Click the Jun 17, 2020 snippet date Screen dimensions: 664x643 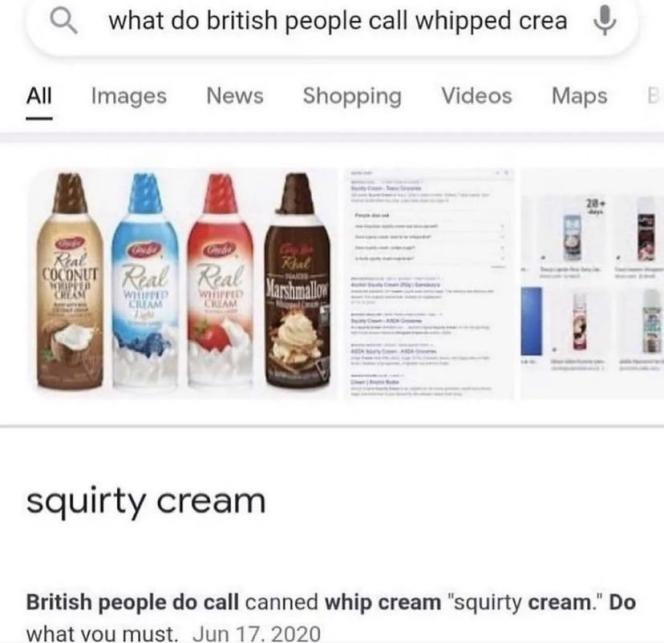tap(256, 634)
